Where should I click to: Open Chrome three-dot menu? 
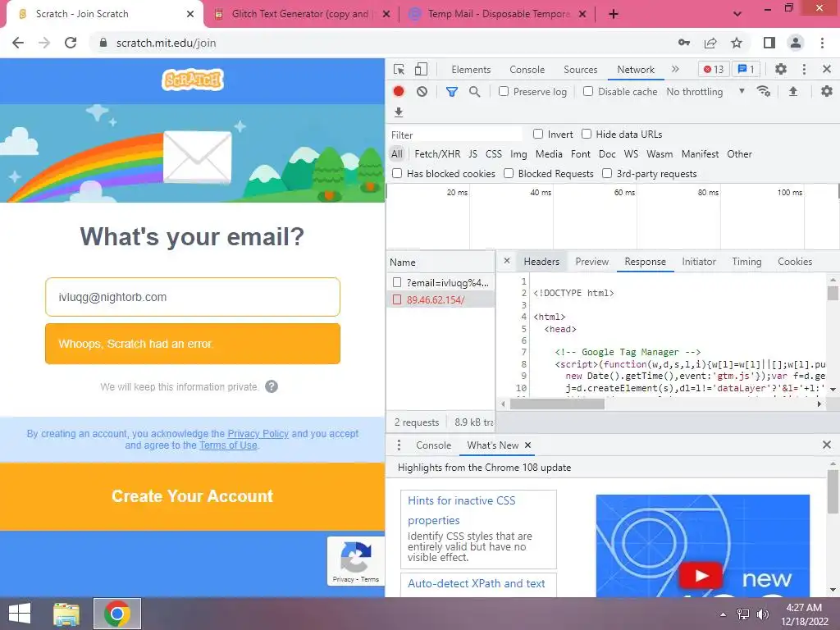[x=822, y=43]
